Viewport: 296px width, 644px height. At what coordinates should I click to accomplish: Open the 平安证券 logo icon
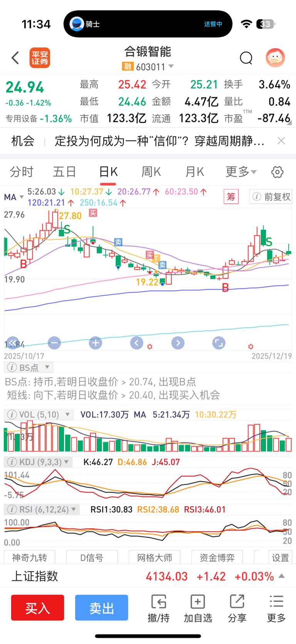coord(40,58)
